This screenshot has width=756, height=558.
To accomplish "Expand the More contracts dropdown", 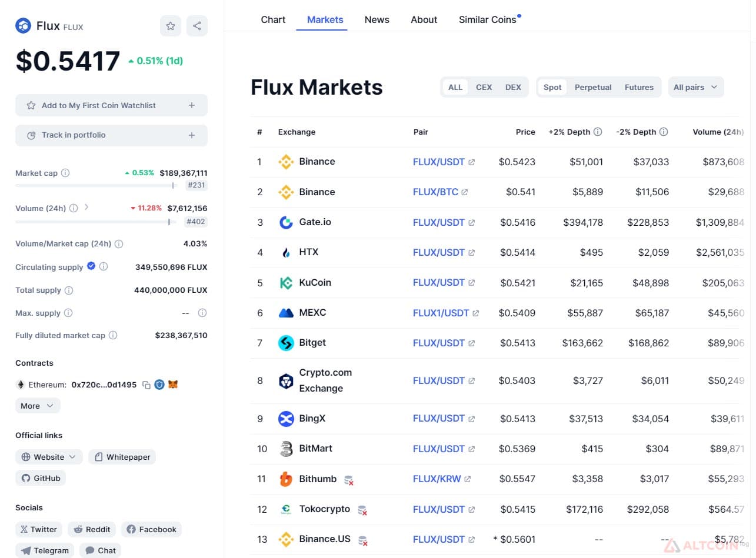I will coord(38,406).
